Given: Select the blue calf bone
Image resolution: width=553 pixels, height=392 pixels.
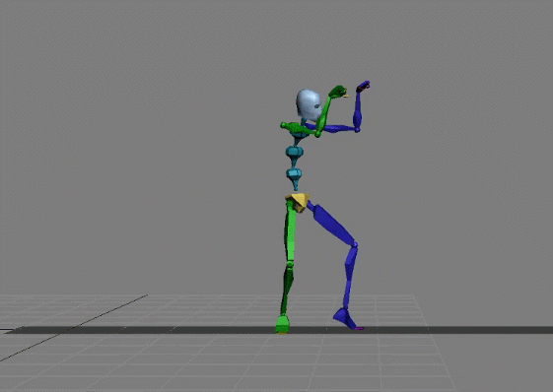Looking at the screenshot, I should [350, 277].
